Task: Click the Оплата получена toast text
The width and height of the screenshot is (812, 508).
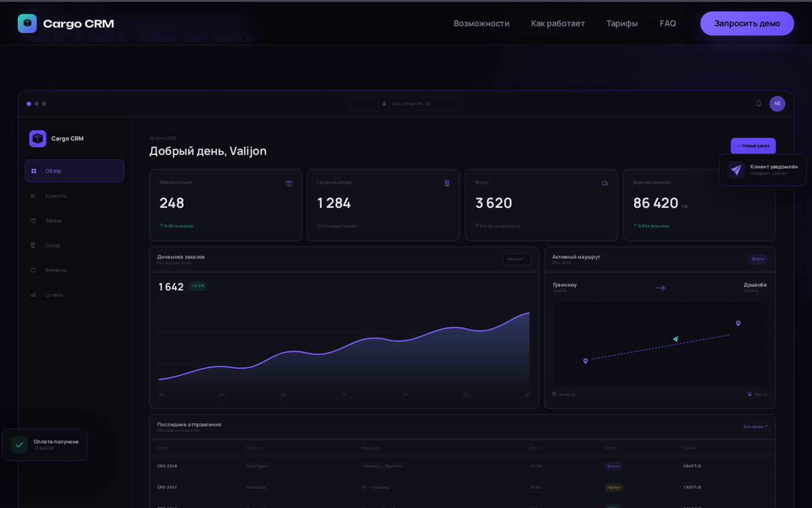Action: pos(56,441)
